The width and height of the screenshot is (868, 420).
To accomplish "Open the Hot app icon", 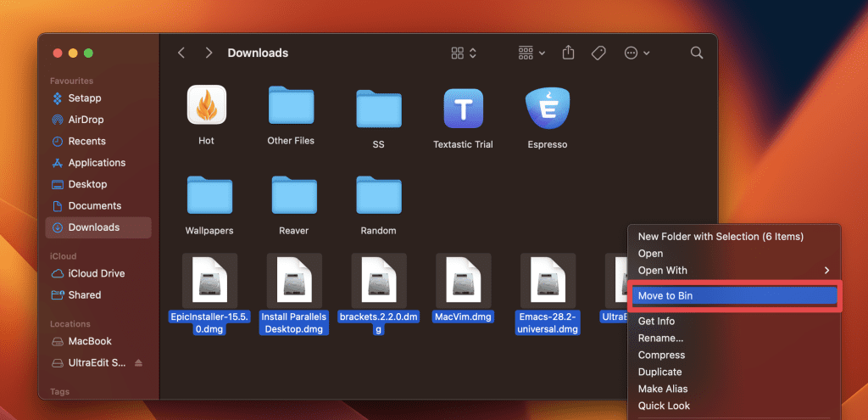I will click(x=206, y=109).
